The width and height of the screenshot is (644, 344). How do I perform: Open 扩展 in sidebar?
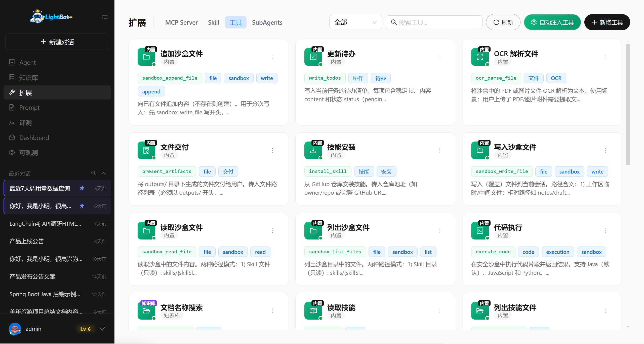point(57,92)
